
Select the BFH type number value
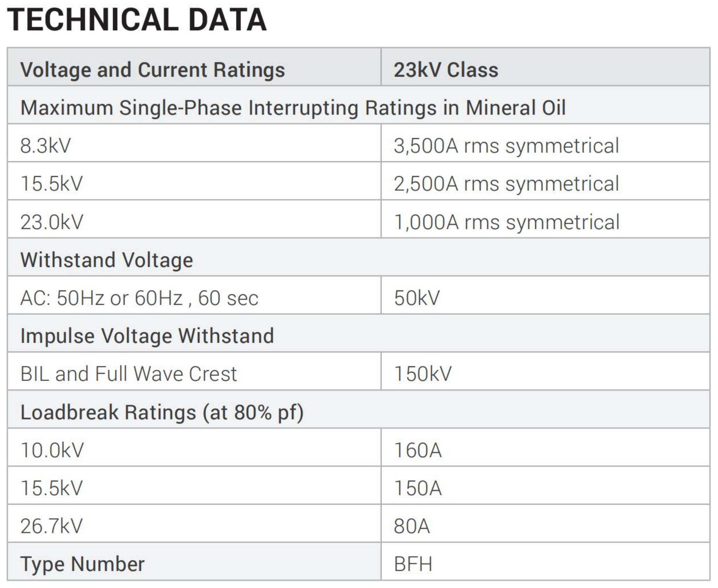[x=413, y=564]
